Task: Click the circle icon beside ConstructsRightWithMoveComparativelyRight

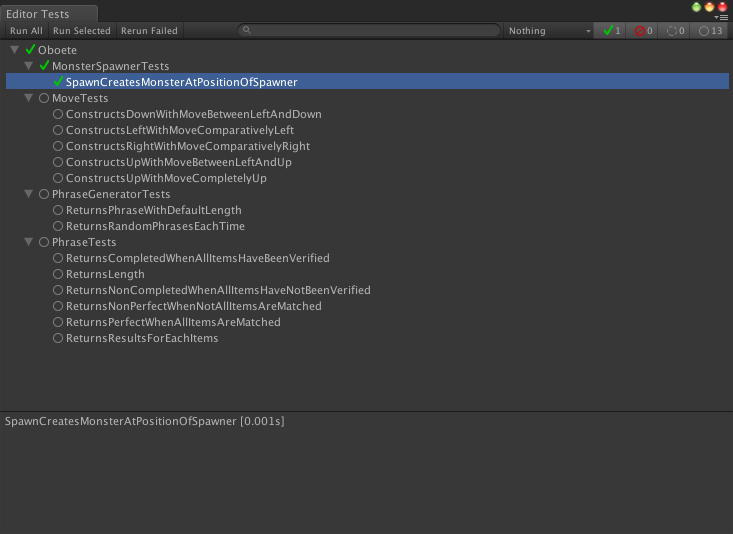Action: (58, 146)
